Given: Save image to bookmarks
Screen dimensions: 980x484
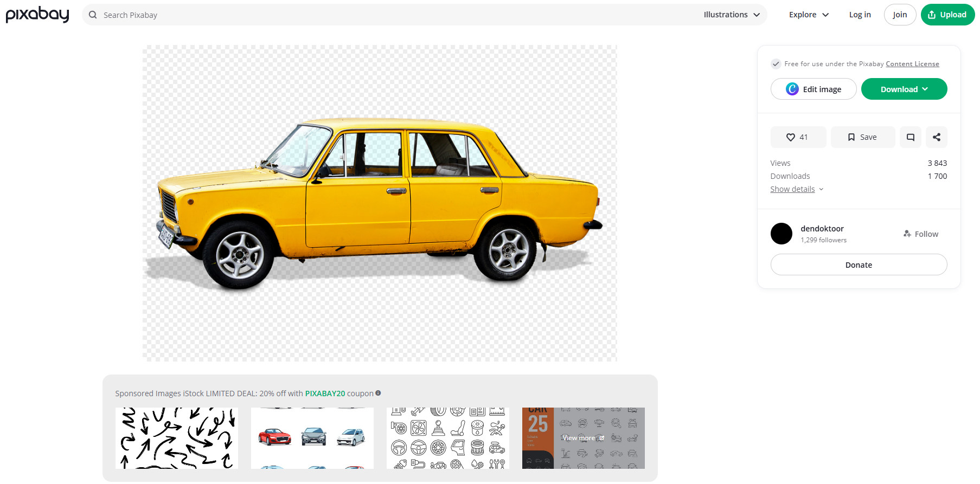Looking at the screenshot, I should pos(862,137).
